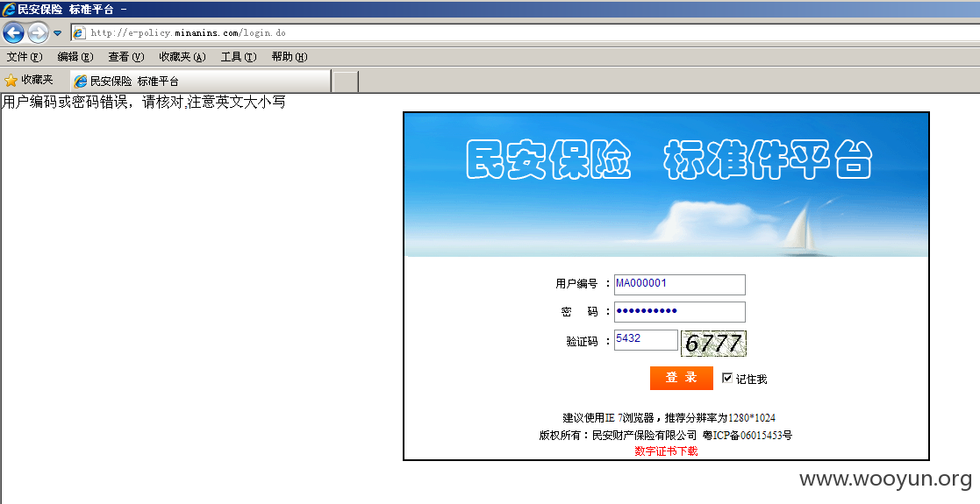The image size is (980, 504).
Task: Click the orange 登录 button
Action: point(681,378)
